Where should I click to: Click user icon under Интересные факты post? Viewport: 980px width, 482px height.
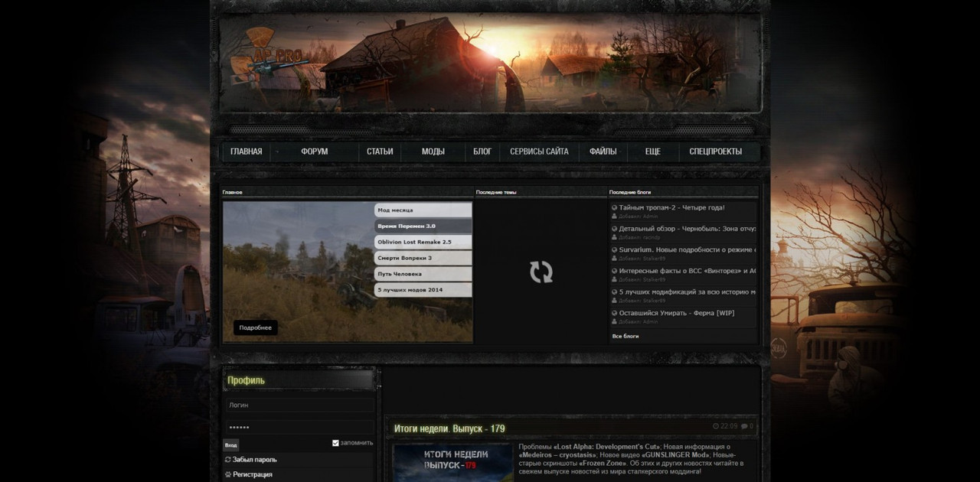click(x=614, y=279)
